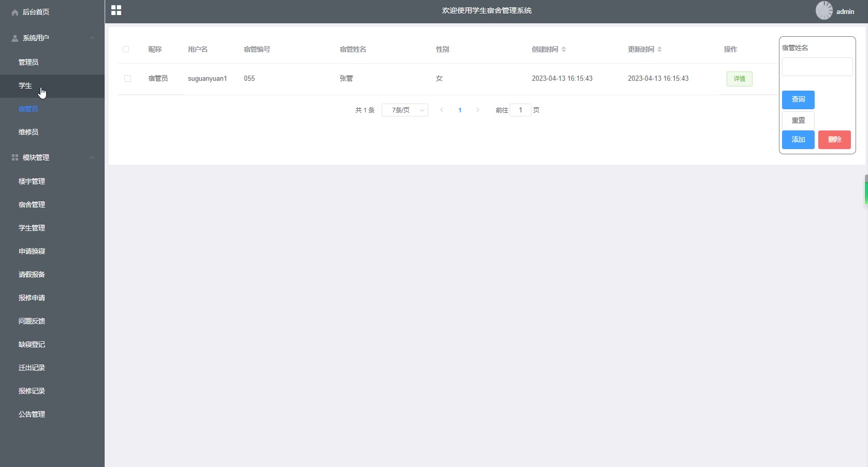868x467 pixels.
Task: Open 请假报备 in the sidebar
Action: pos(52,274)
